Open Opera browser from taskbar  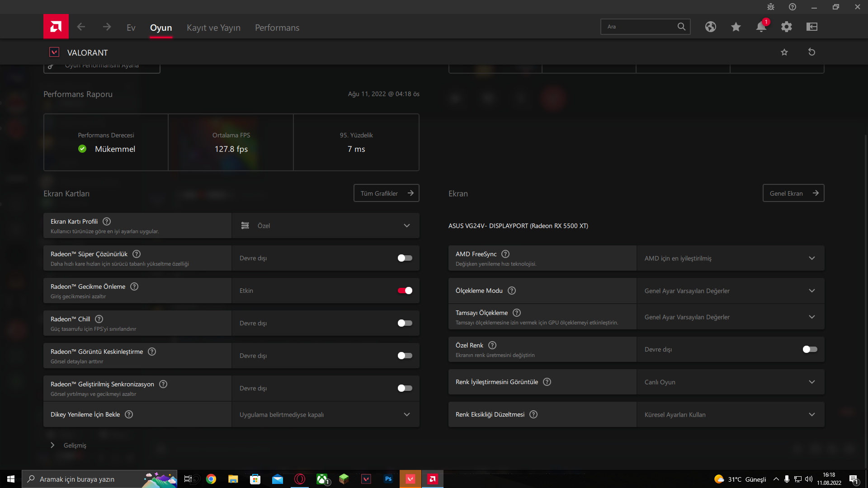coord(300,479)
